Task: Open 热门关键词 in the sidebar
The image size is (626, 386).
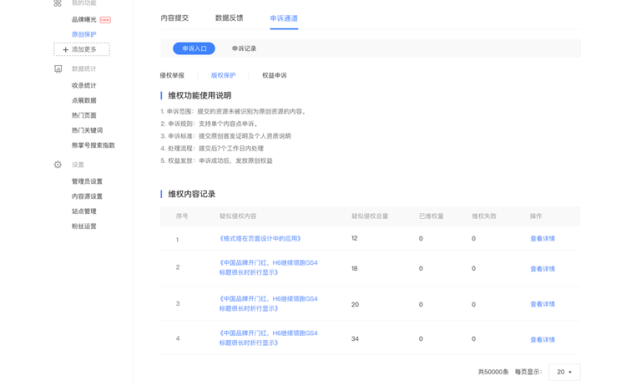Action: pos(87,130)
